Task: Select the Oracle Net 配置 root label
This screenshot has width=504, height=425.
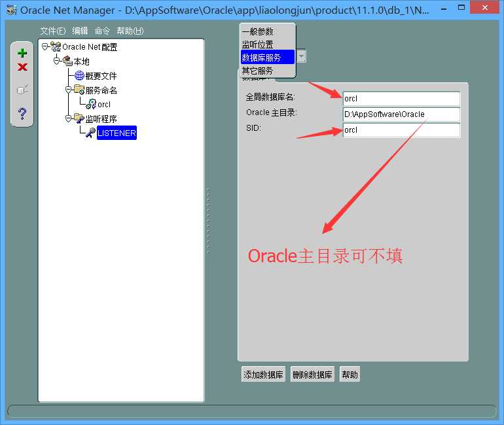Action: (x=90, y=47)
